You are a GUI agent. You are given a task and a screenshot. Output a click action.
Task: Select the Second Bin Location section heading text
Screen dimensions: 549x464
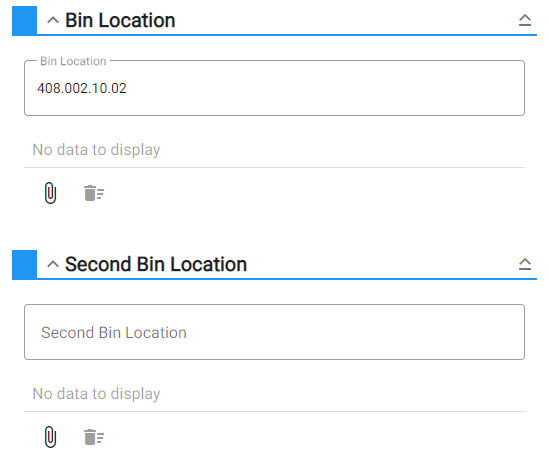tap(156, 264)
